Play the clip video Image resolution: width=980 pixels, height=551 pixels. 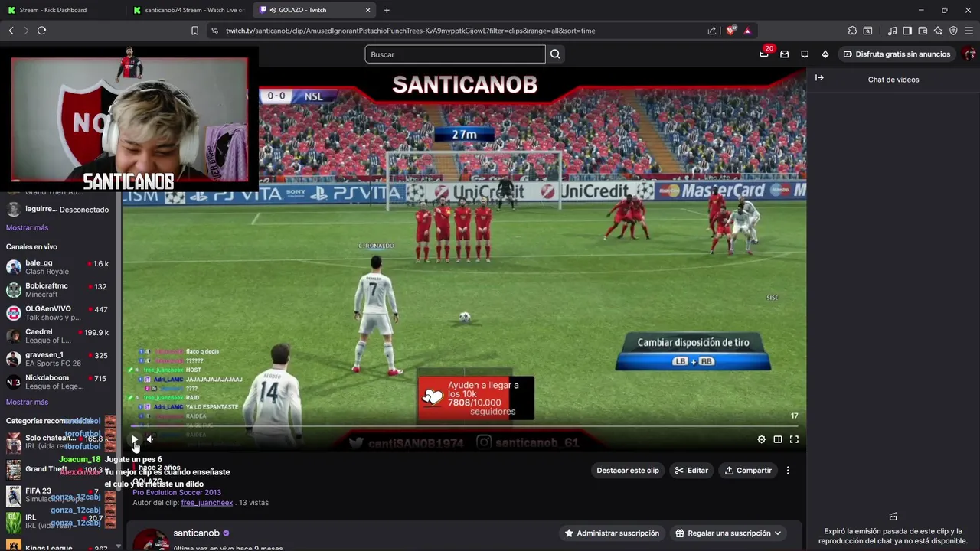coord(135,439)
